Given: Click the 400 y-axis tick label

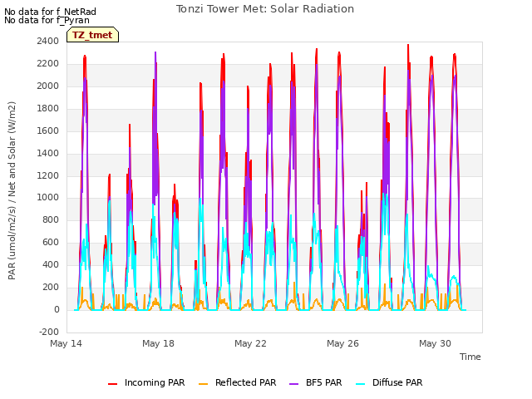Looking at the screenshot, I should tap(51, 264).
